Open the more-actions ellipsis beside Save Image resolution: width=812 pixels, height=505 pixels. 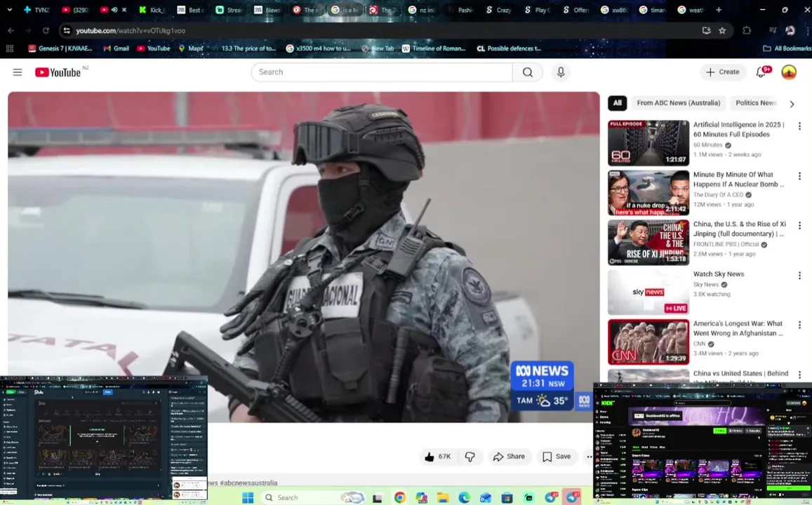(589, 457)
